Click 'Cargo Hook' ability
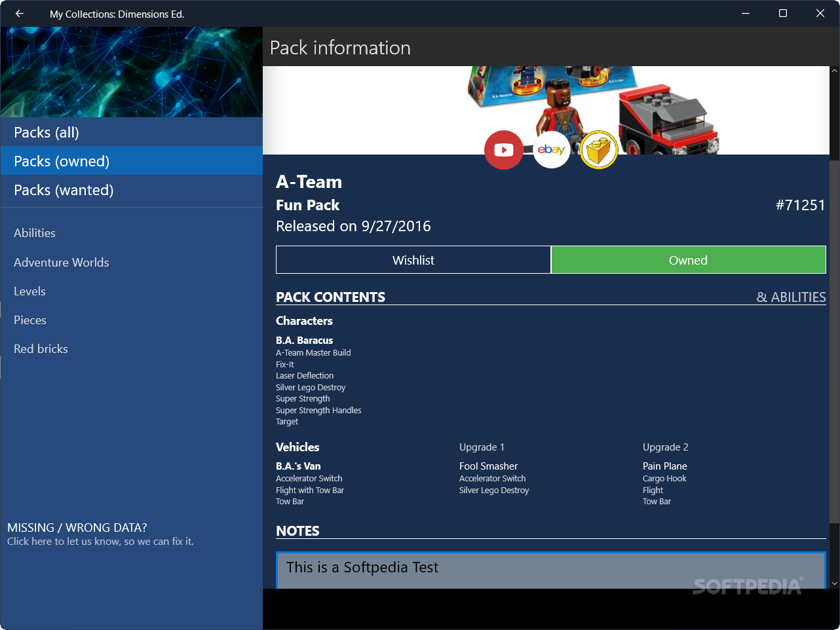The width and height of the screenshot is (840, 630). click(x=664, y=479)
